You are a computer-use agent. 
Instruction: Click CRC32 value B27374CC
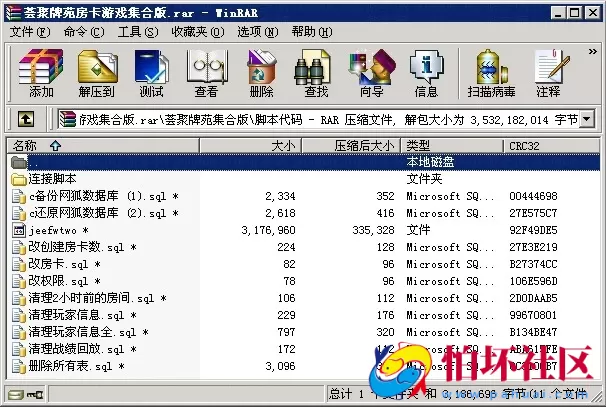533,264
